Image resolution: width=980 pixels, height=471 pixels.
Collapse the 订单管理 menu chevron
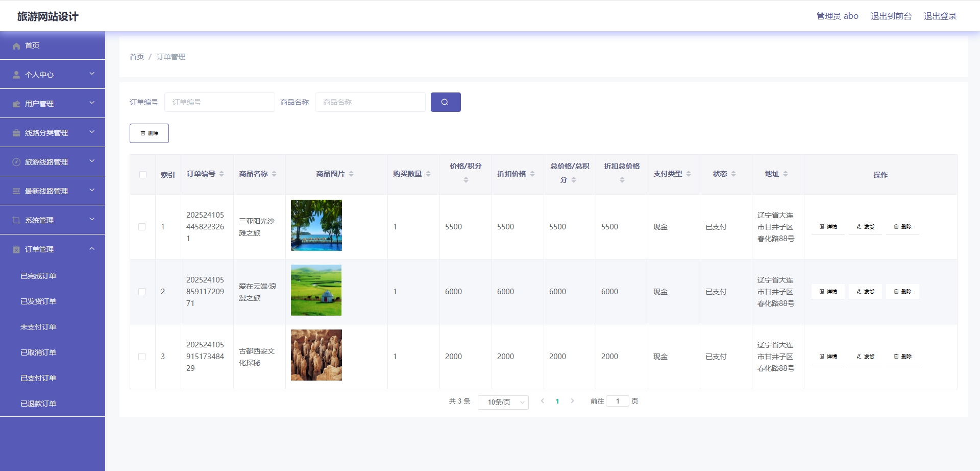92,249
